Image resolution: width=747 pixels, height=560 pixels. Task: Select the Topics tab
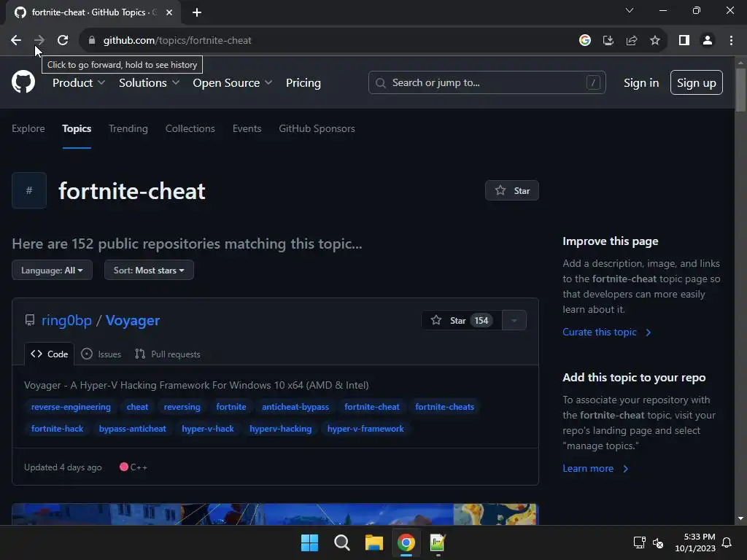point(77,128)
